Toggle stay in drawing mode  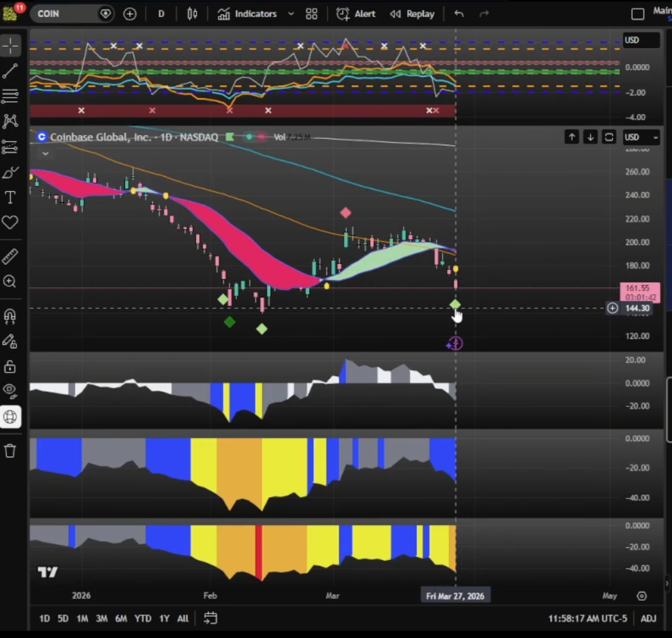tap(10, 341)
